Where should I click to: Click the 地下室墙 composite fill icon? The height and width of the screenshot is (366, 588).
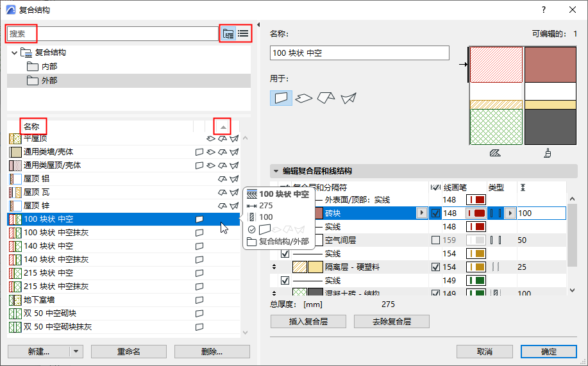(15, 300)
